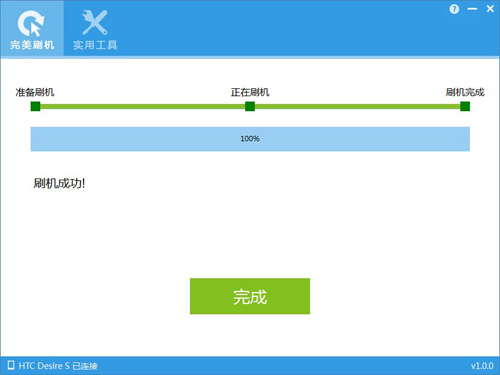
Task: Switch to the 实用工具 tab
Action: click(95, 29)
